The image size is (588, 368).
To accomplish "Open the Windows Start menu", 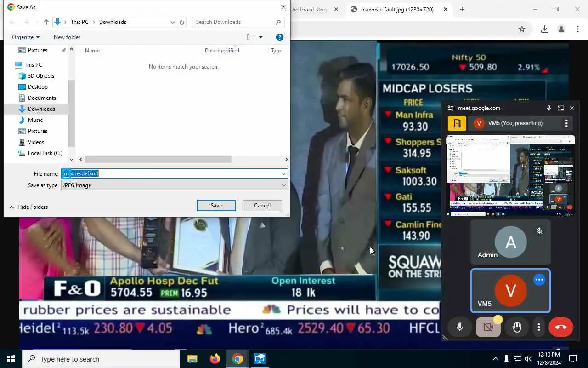I will 11,359.
